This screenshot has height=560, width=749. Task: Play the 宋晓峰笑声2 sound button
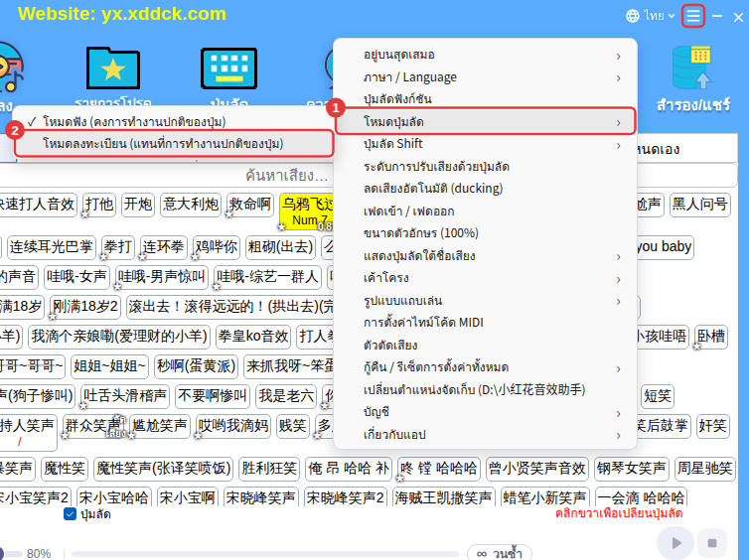click(345, 497)
